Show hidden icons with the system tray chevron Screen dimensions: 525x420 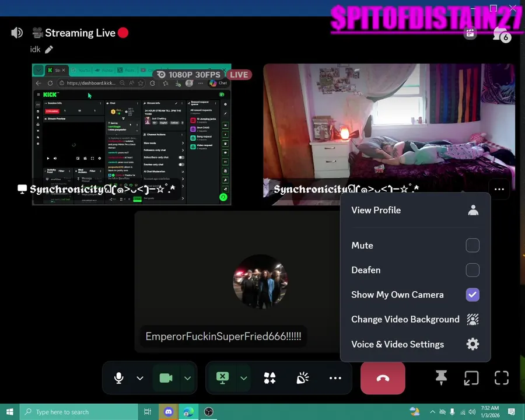432,412
